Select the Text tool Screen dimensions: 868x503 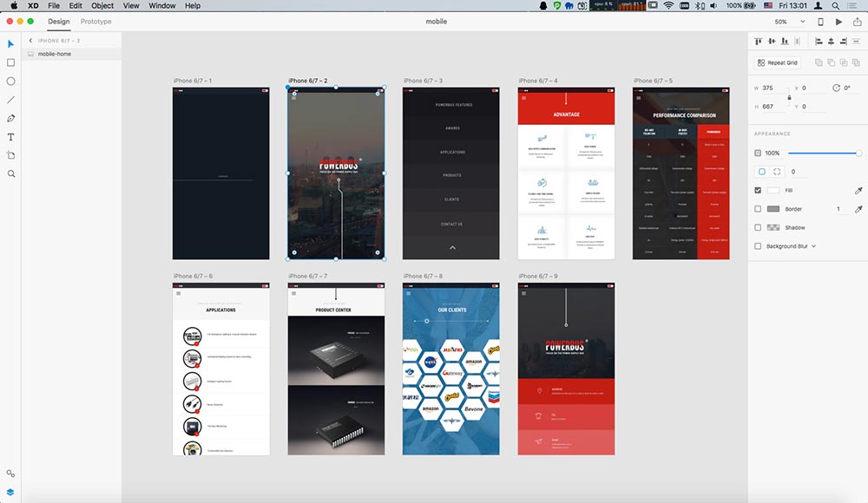[10, 137]
